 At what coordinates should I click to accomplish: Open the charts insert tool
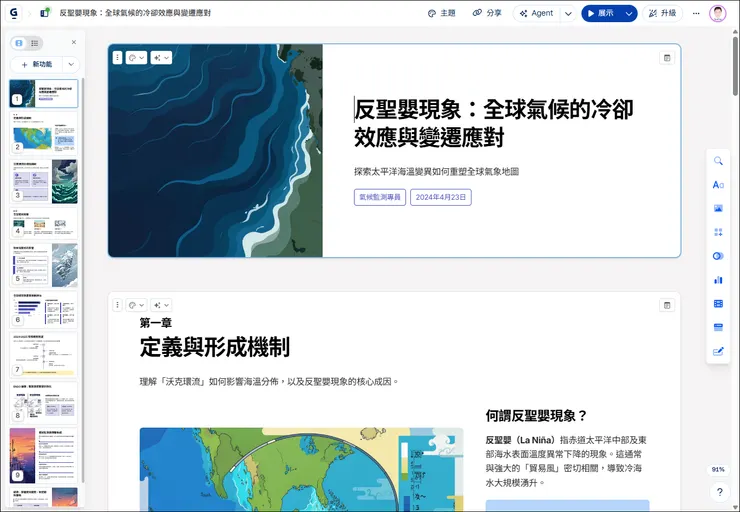pos(718,280)
